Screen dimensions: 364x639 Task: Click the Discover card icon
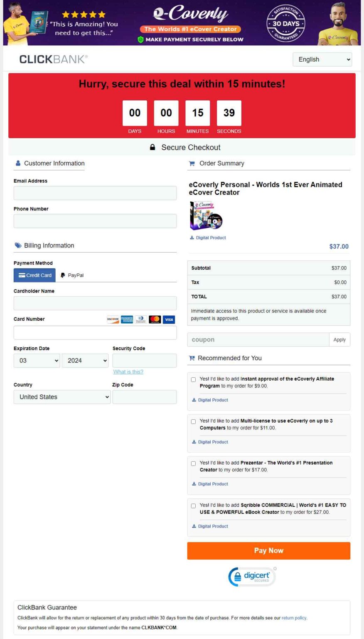(113, 319)
